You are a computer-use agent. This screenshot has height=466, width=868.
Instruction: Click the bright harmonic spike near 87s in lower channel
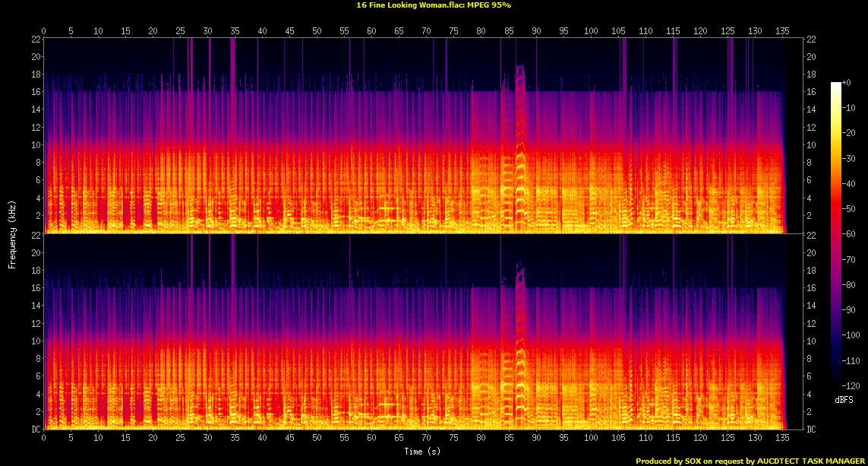[x=520, y=350]
